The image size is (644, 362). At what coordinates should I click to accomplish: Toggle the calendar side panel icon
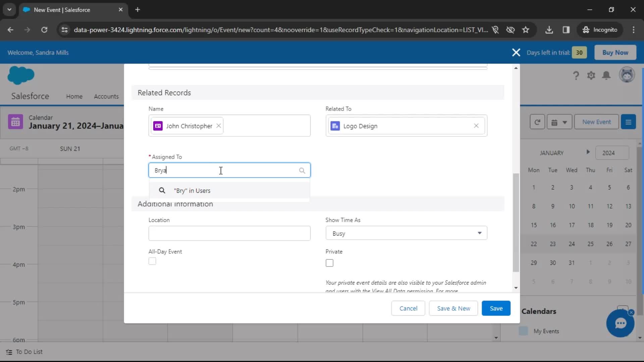(628, 122)
